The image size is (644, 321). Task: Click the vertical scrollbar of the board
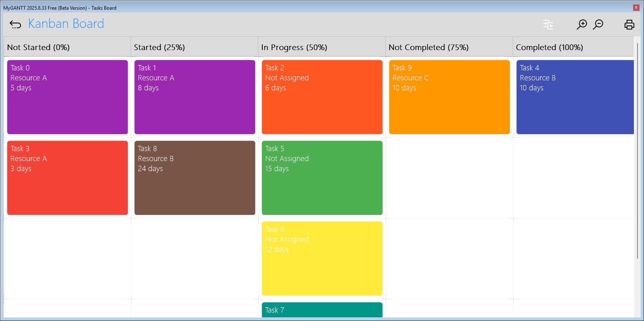point(638,151)
